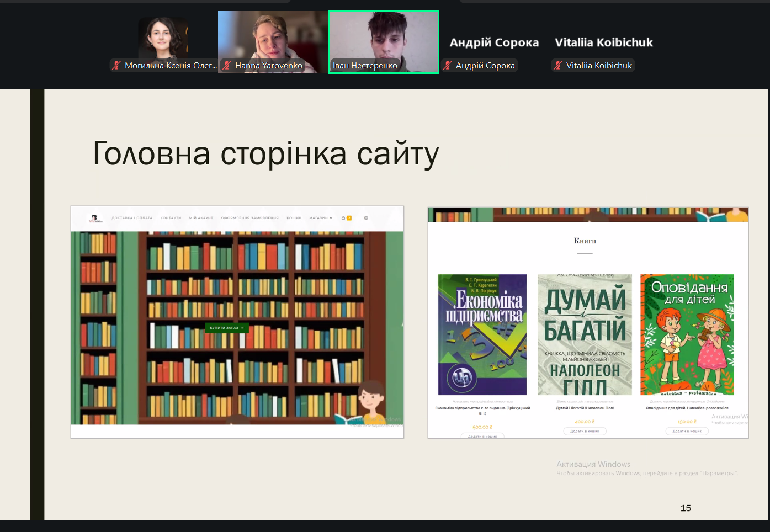The width and height of the screenshot is (770, 532).
Task: Select Іван Нестеренко video tile
Action: pos(384,42)
